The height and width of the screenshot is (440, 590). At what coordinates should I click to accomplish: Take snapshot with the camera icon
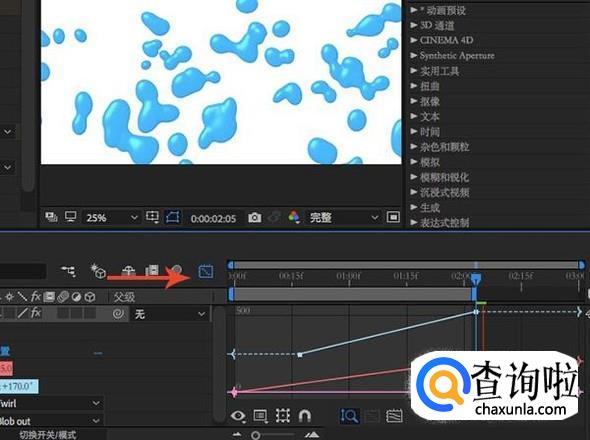click(x=255, y=218)
